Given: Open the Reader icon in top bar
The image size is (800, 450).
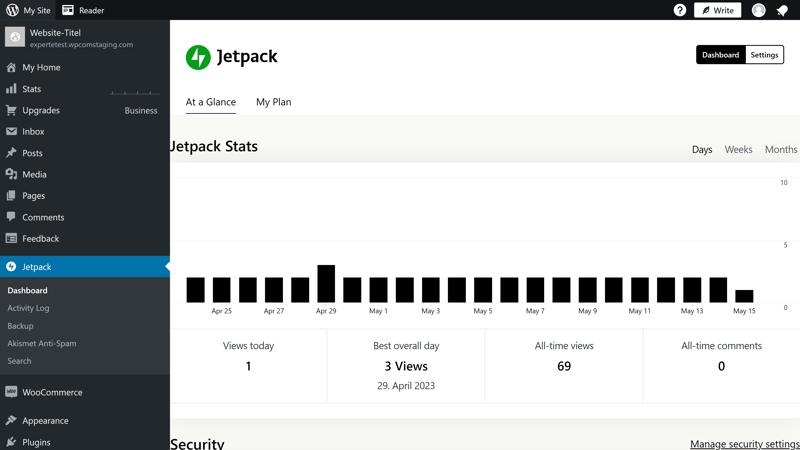Looking at the screenshot, I should pyautogui.click(x=68, y=10).
